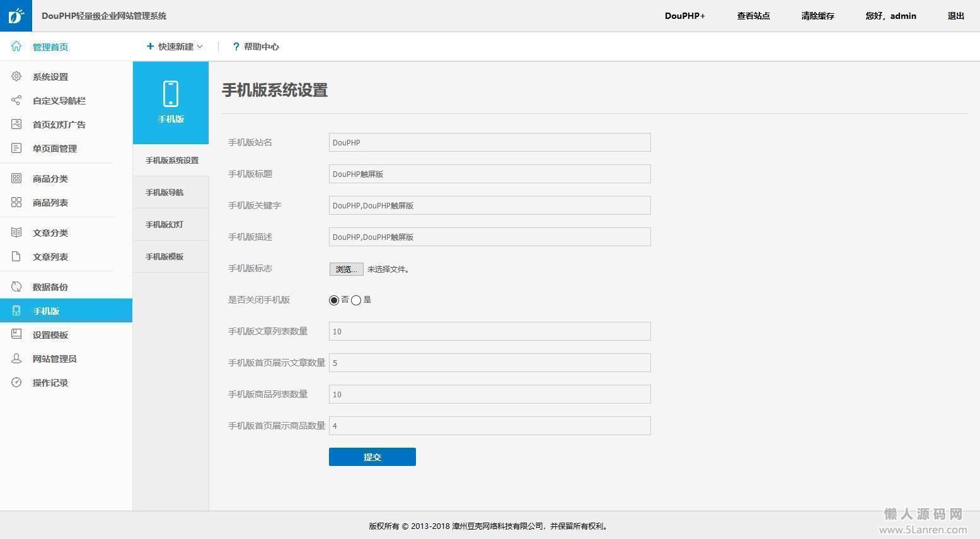Click the grid icon for 商品列表

click(16, 203)
